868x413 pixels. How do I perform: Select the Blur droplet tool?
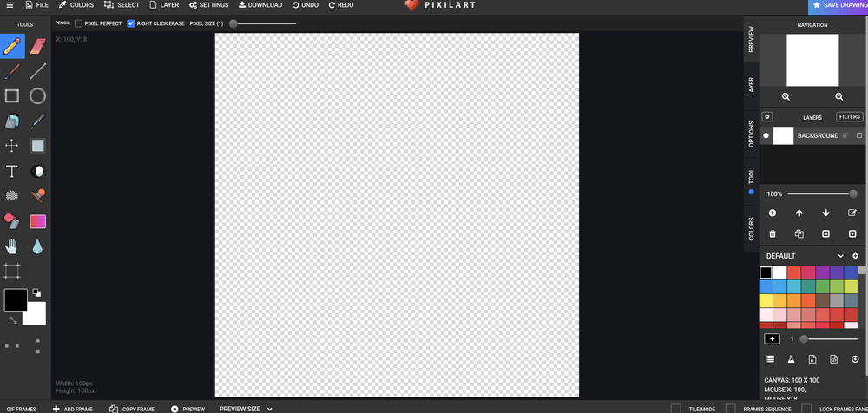37,246
